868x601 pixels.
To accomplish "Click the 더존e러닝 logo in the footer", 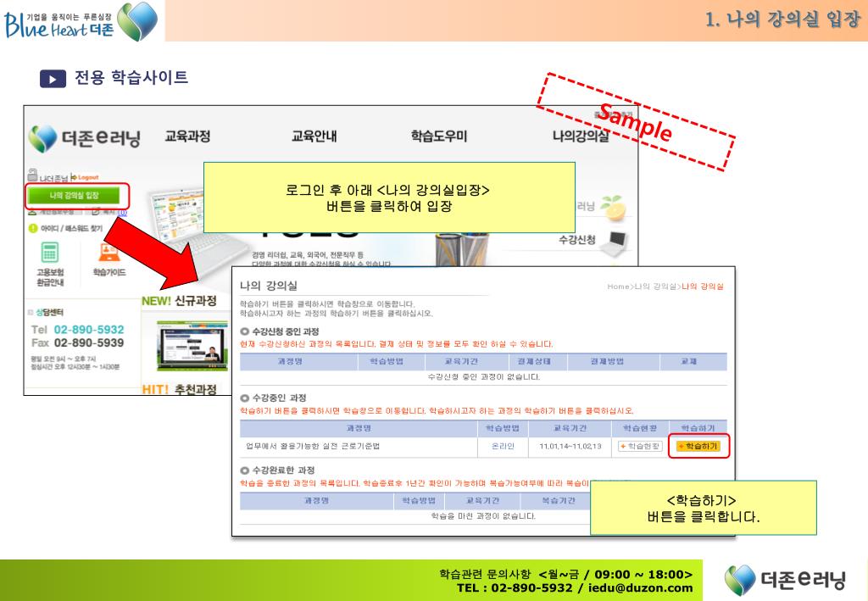I will click(x=786, y=580).
